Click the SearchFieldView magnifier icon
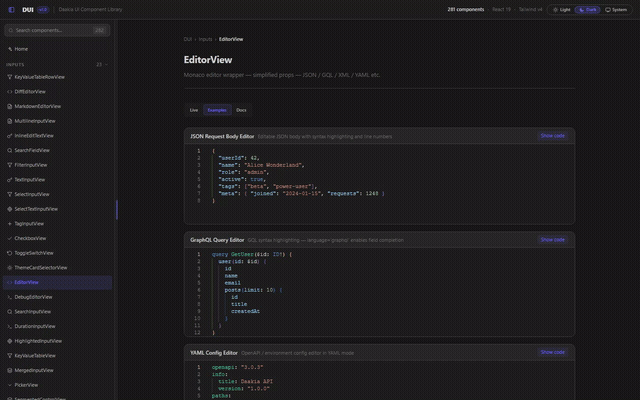Screen dimensions: 640x400 tap(10, 150)
